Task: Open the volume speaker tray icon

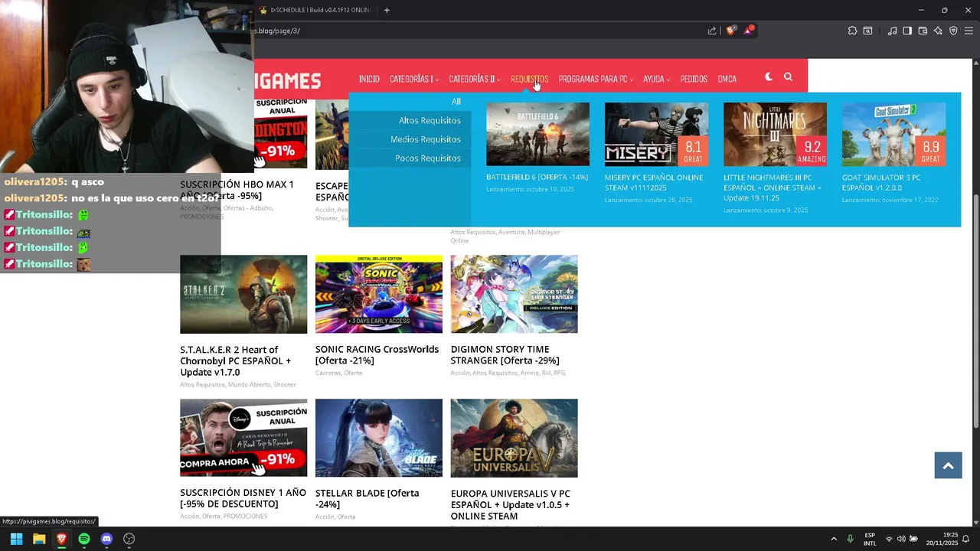Action: pyautogui.click(x=901, y=539)
